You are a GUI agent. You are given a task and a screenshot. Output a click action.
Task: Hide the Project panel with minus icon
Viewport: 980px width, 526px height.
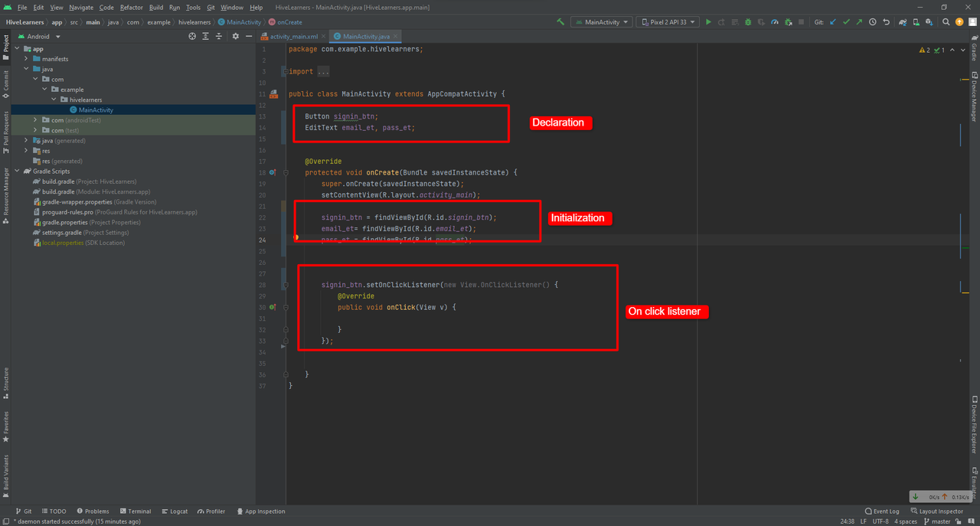(249, 36)
